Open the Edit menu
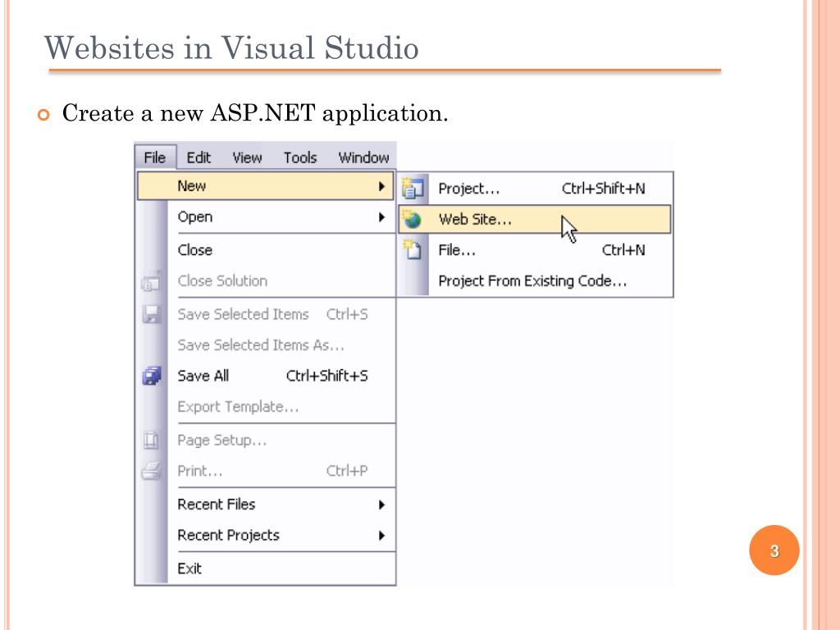This screenshot has height=630, width=840. click(199, 157)
